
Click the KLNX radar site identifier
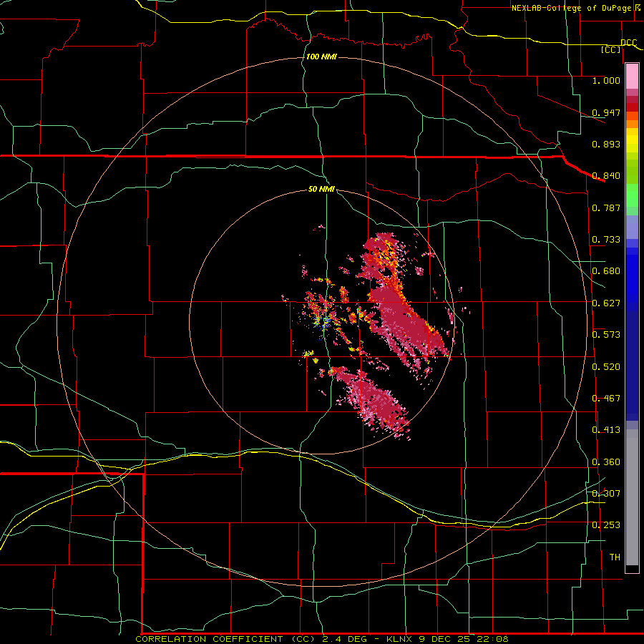(x=401, y=639)
